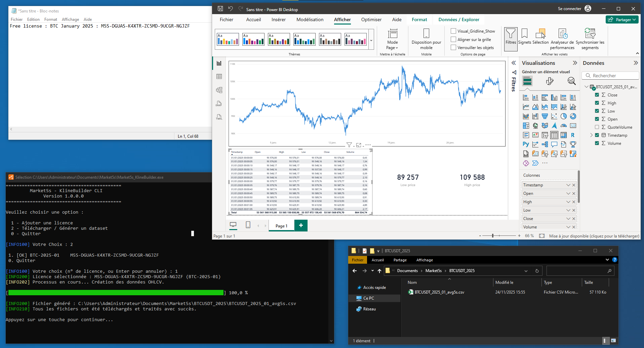Open the TMDL view in sidebar

[x=219, y=118]
